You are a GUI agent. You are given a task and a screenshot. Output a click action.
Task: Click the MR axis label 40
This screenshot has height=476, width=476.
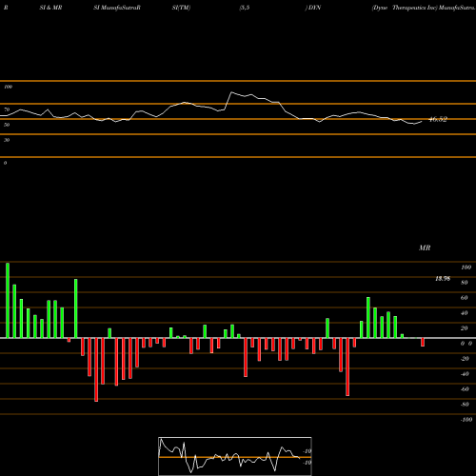click(465, 313)
